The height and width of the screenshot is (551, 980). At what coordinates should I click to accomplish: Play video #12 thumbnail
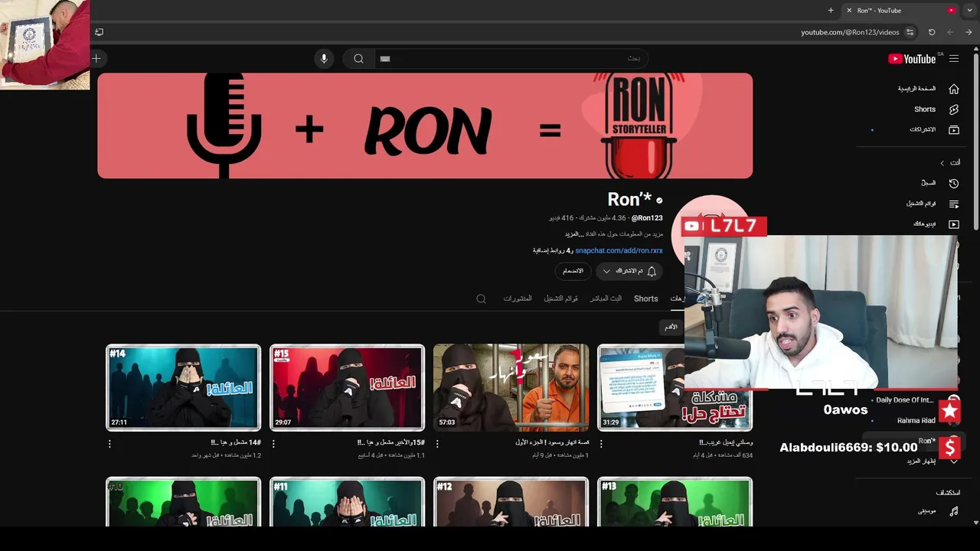(x=511, y=501)
